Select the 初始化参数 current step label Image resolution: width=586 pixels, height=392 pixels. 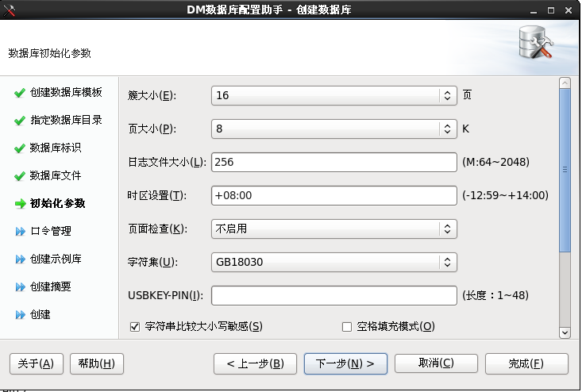point(57,203)
